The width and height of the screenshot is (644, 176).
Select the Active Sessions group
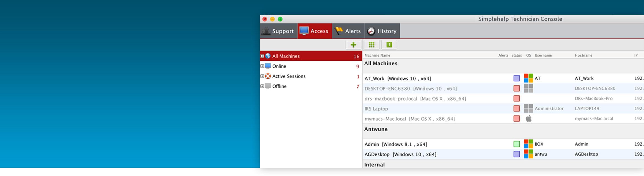tap(311, 76)
